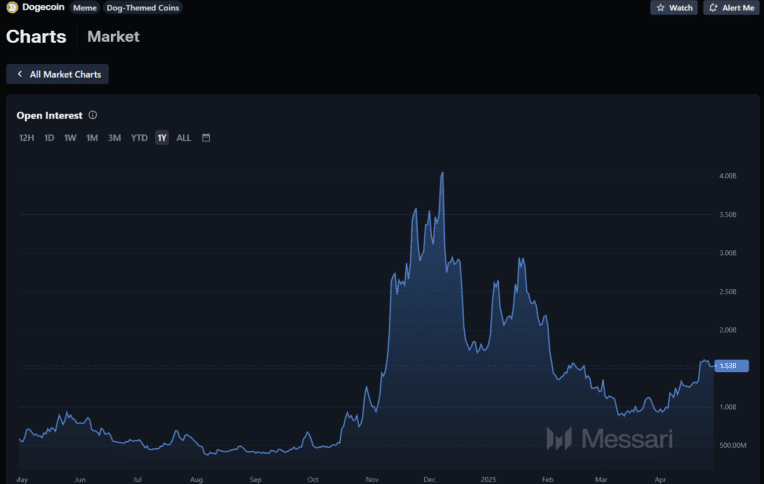Switch to the Charts tab
This screenshot has width=764, height=484.
click(36, 37)
